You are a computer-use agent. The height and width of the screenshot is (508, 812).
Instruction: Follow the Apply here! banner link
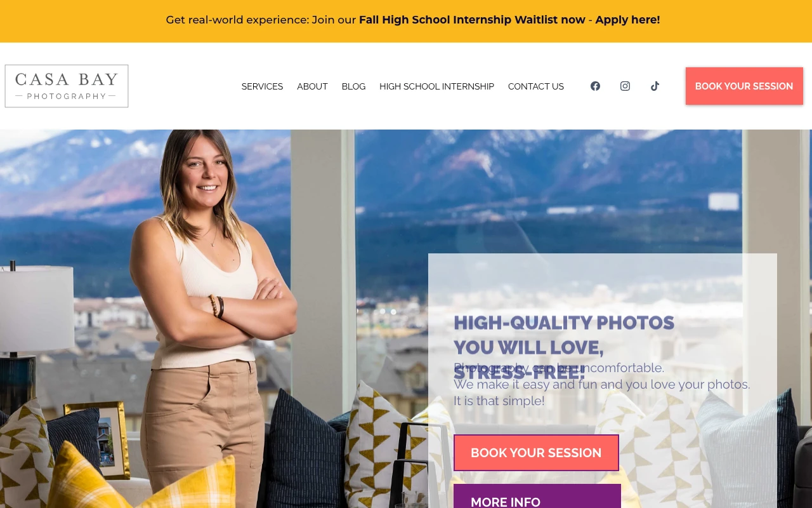pos(627,20)
